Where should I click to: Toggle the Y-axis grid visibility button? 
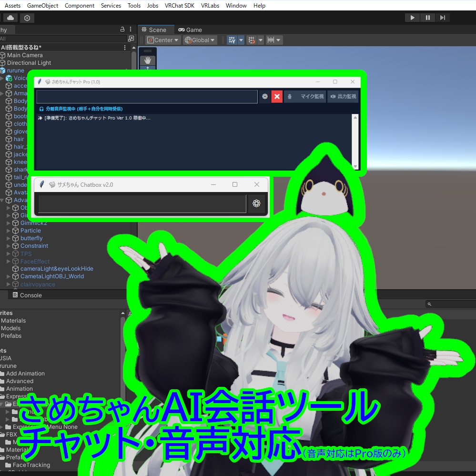(232, 40)
